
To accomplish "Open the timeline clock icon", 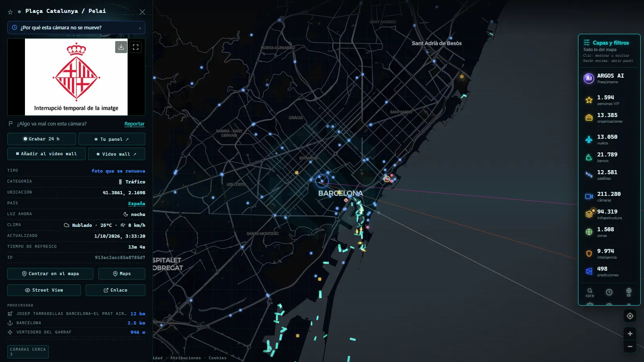I will [x=609, y=292].
